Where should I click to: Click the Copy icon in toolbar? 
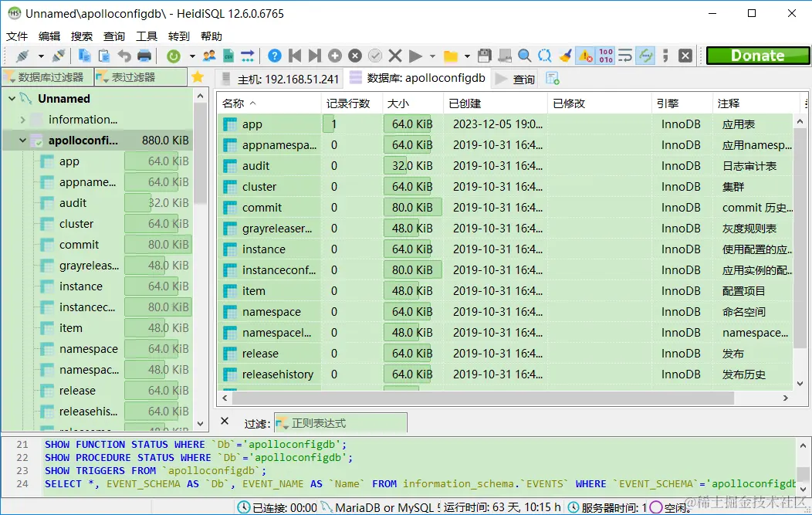coord(84,56)
